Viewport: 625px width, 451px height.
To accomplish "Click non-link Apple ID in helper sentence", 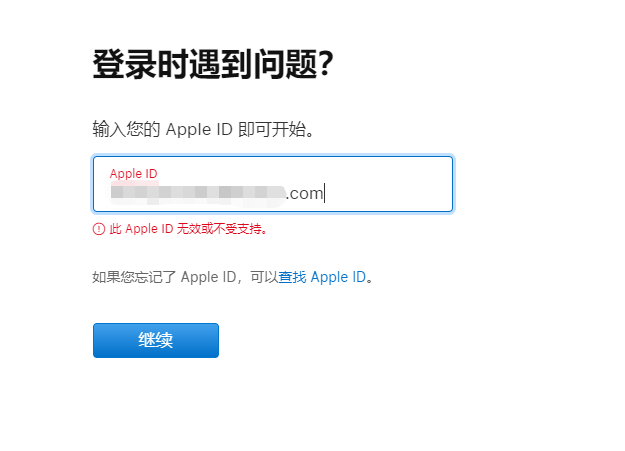I will click(208, 277).
